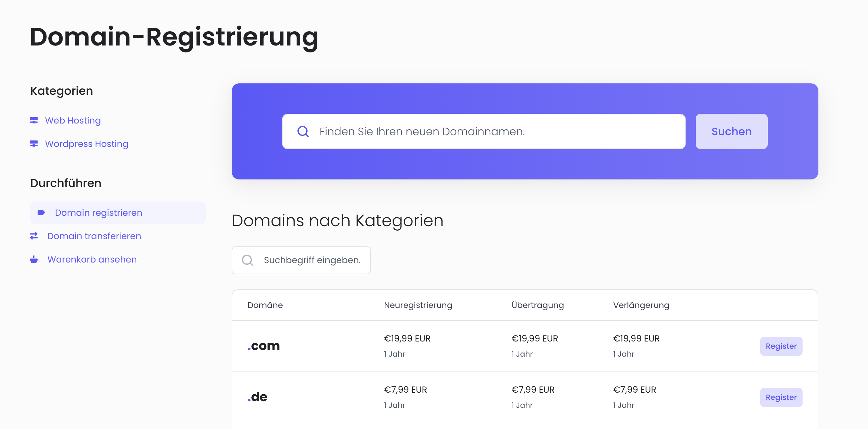Select Domain transferieren in the sidebar

coord(94,236)
